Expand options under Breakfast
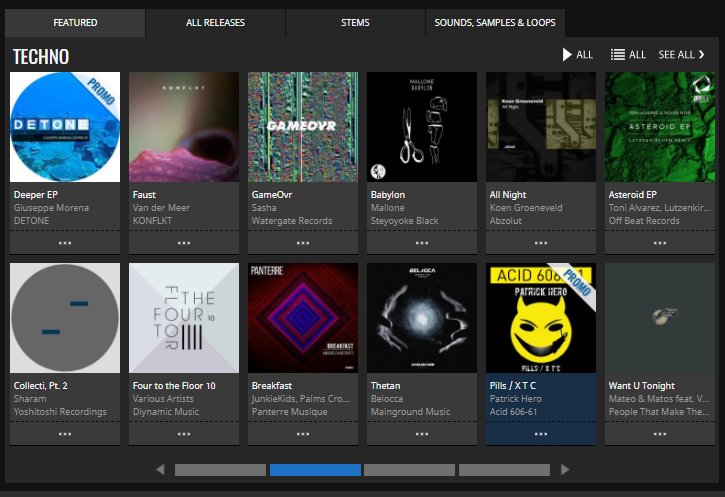The height and width of the screenshot is (497, 725). (303, 434)
